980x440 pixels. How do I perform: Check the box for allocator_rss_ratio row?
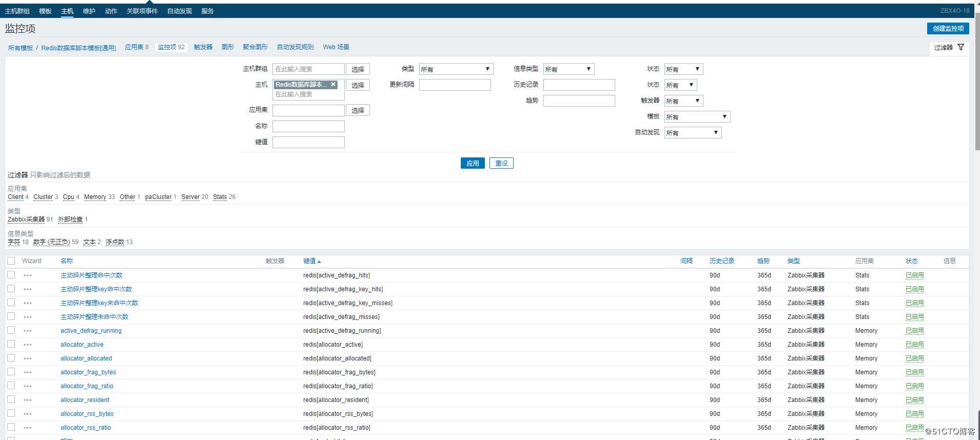pos(11,427)
